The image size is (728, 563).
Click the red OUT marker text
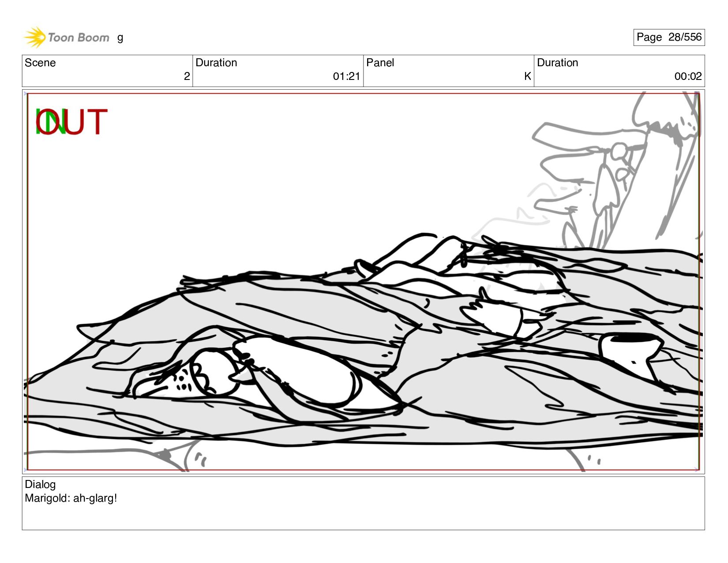[71, 122]
